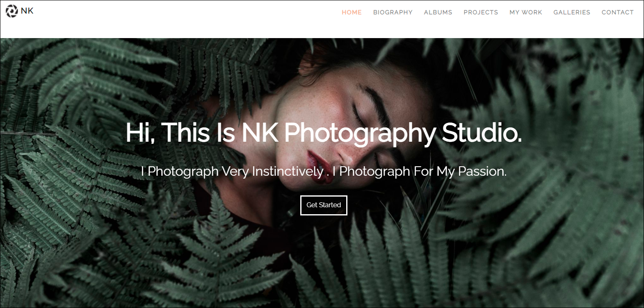Click the NK brand name text

point(27,11)
